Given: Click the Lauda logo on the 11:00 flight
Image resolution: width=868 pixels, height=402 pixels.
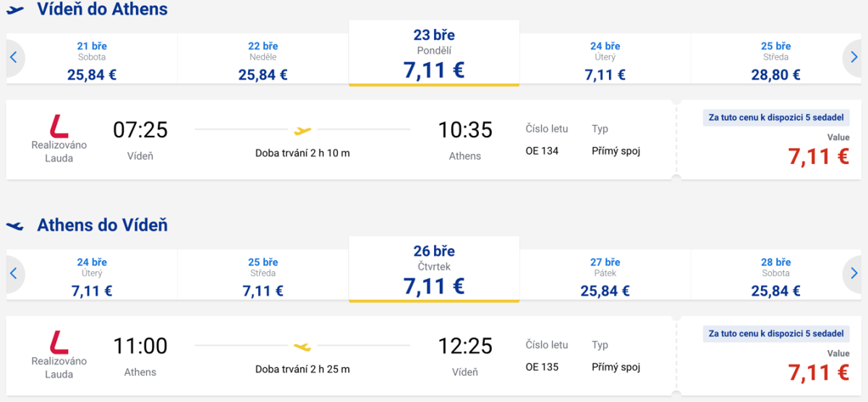Looking at the screenshot, I should tap(59, 342).
